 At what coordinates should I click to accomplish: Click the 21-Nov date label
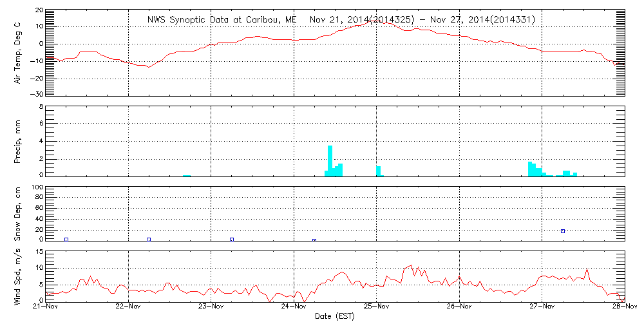46,307
